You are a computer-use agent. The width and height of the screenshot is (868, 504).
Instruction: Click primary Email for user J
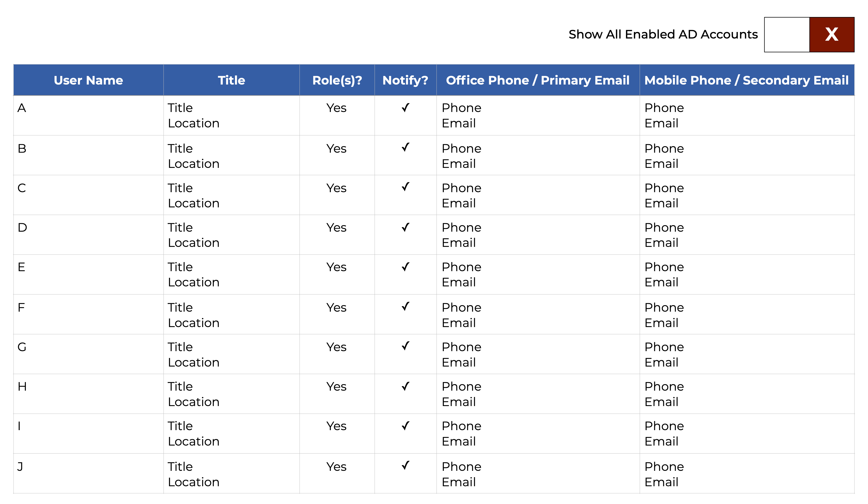[458, 482]
